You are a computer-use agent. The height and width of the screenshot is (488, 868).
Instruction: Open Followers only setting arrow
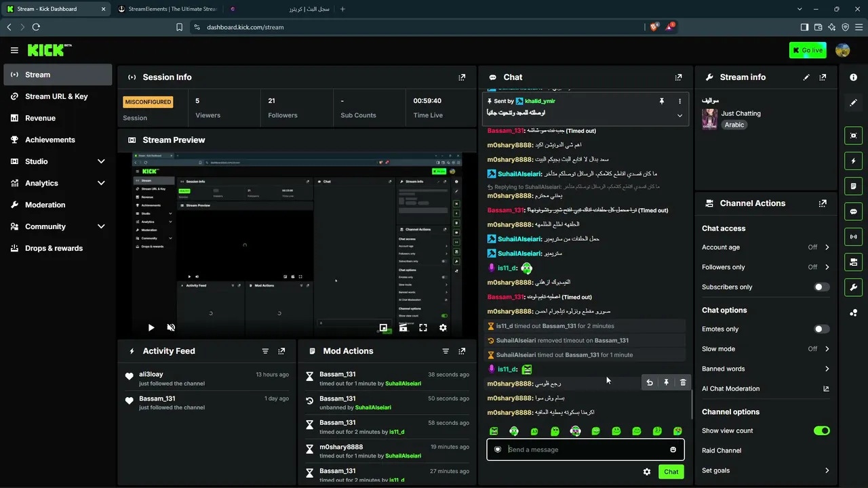827,267
